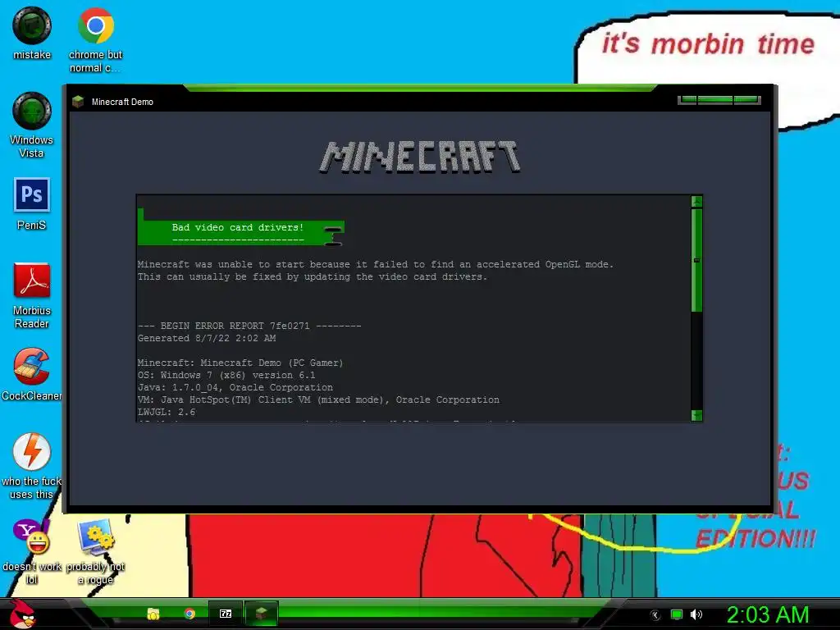Click the 'LWJGL: 2.6' line
840x630 pixels.
(x=167, y=412)
